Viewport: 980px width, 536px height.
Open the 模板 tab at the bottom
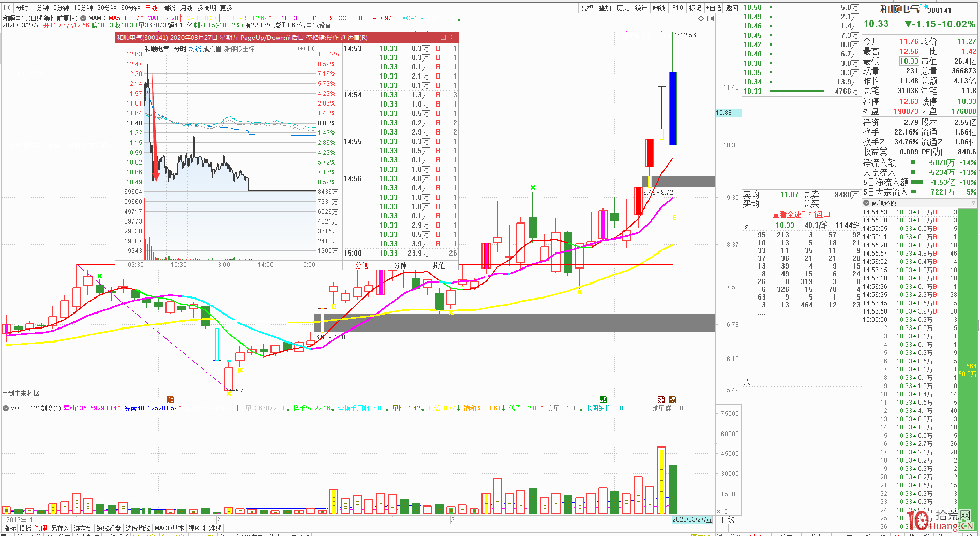25,528
